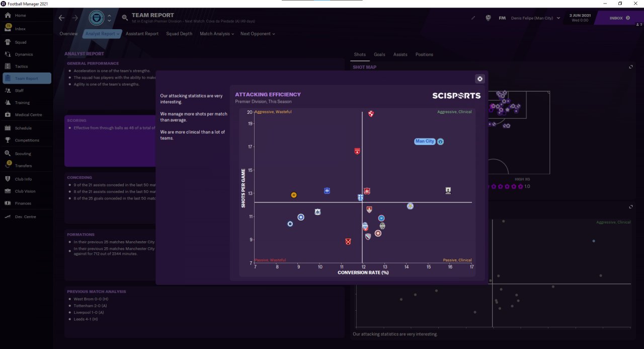This screenshot has width=644, height=349.
Task: Open Competitions from the sidebar
Action: pos(27,141)
